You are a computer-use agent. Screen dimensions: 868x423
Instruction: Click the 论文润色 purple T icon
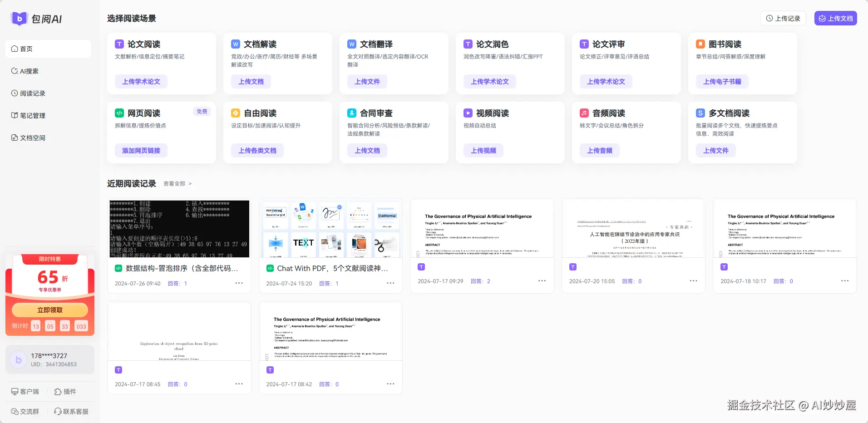pyautogui.click(x=468, y=44)
